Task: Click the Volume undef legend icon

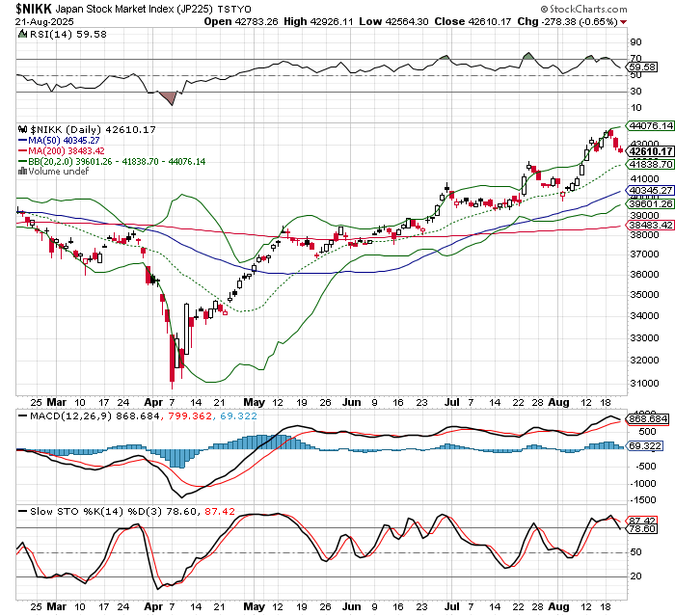Action: point(23,172)
